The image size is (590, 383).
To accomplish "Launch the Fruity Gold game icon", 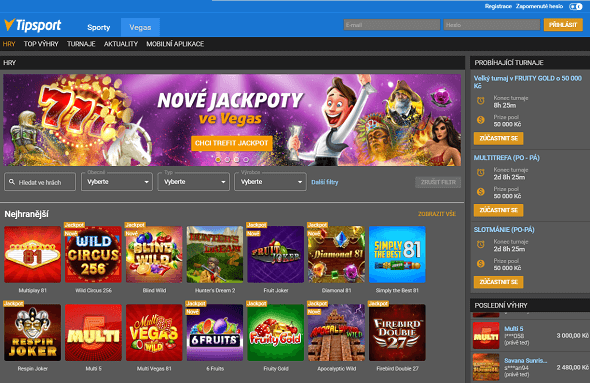I will click(275, 333).
